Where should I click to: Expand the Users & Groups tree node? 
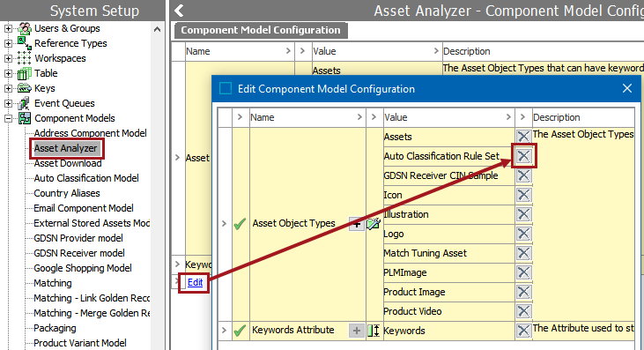point(8,29)
